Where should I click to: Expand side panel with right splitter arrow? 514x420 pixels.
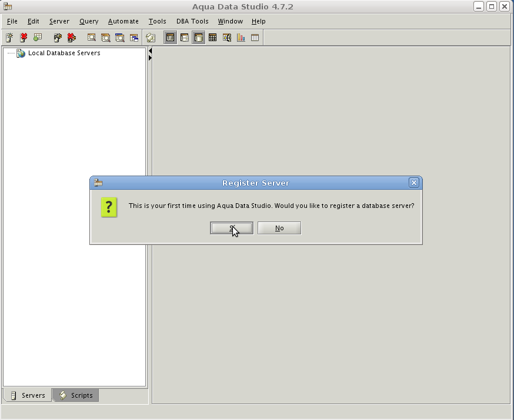150,58
